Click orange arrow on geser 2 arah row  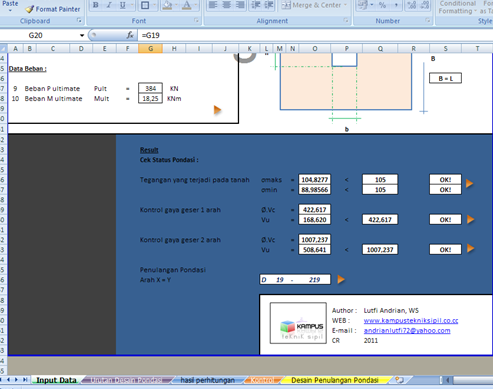click(x=470, y=248)
